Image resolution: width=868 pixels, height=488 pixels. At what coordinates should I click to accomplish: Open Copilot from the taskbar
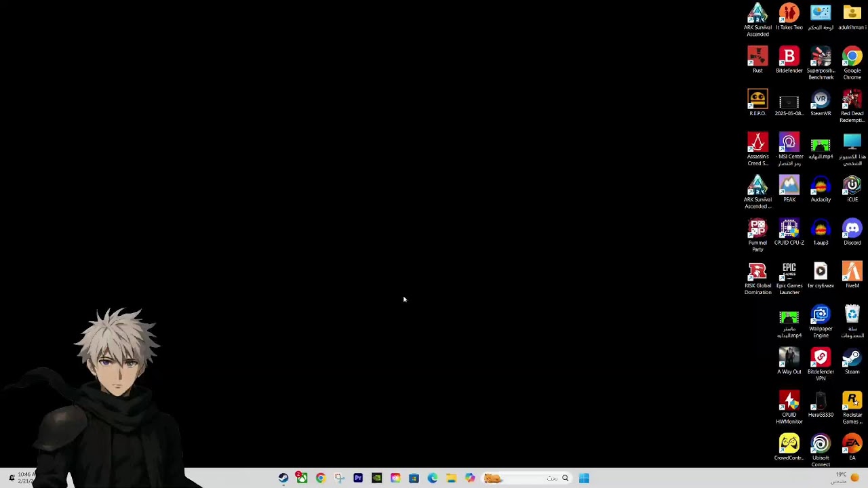(470, 478)
